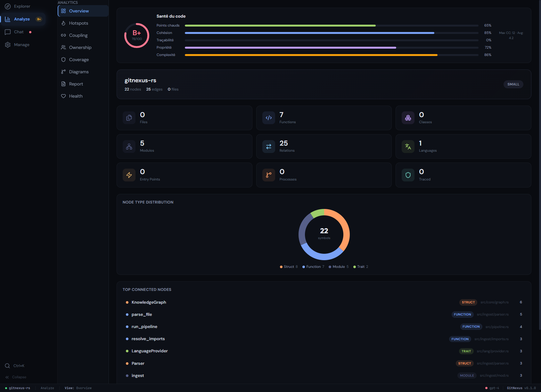Image resolution: width=541 pixels, height=392 pixels.
Task: Click the Complexité orange progress bar
Action: point(332,55)
